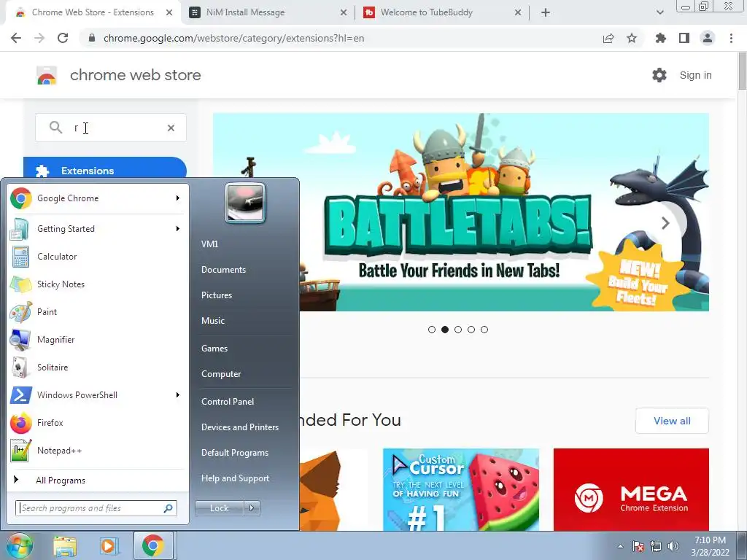Open Windows Explorer from taskbar
This screenshot has width=747, height=560.
point(65,545)
